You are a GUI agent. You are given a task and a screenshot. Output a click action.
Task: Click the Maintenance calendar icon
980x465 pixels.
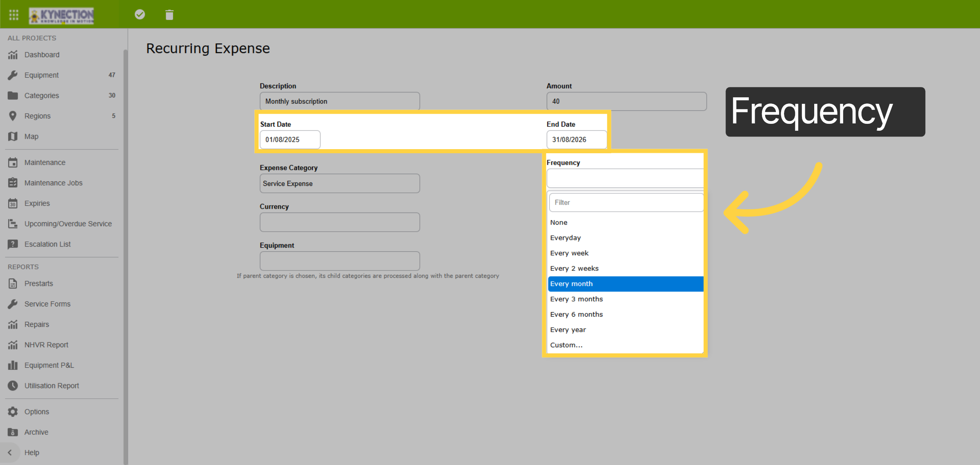tap(13, 163)
